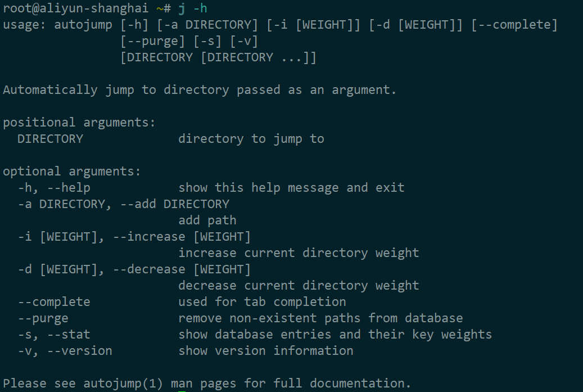Click "remove non-existent paths from database" text

pos(320,318)
